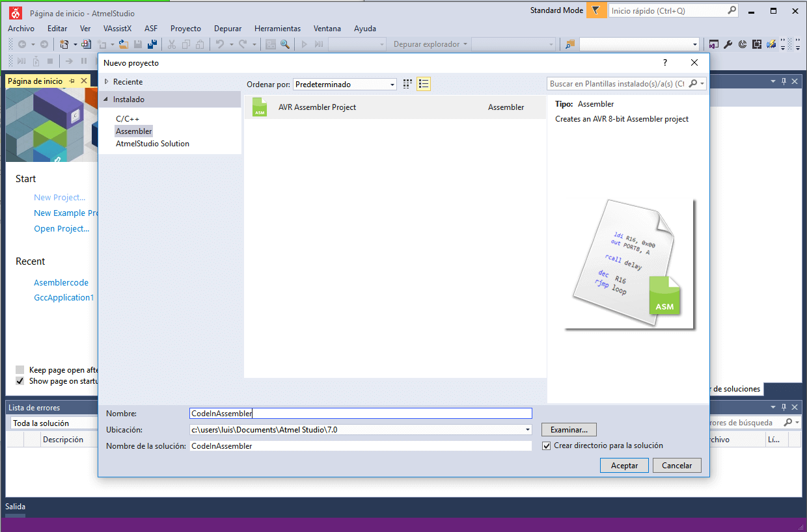Click the Navigate Backward toolbar arrow
This screenshot has height=532, width=807.
22,44
